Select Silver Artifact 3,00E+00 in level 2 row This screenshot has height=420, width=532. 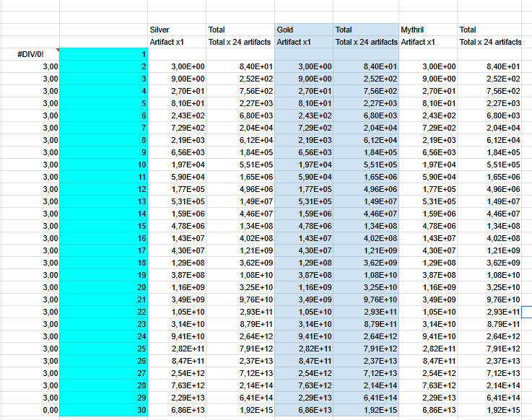click(177, 66)
